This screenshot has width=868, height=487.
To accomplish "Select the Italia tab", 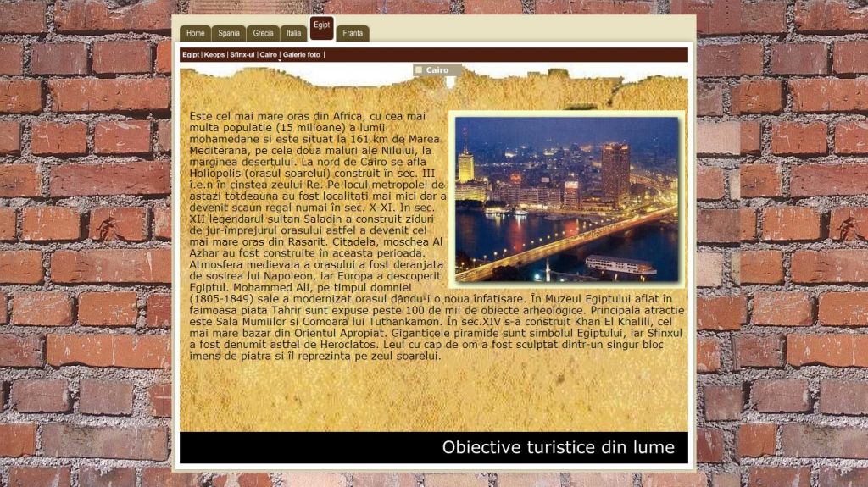I will [x=293, y=34].
